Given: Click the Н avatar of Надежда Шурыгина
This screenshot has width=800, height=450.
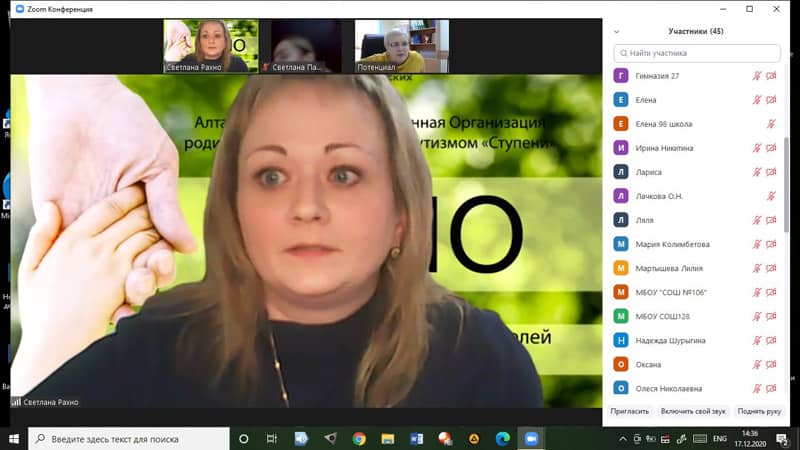Looking at the screenshot, I should coord(621,340).
